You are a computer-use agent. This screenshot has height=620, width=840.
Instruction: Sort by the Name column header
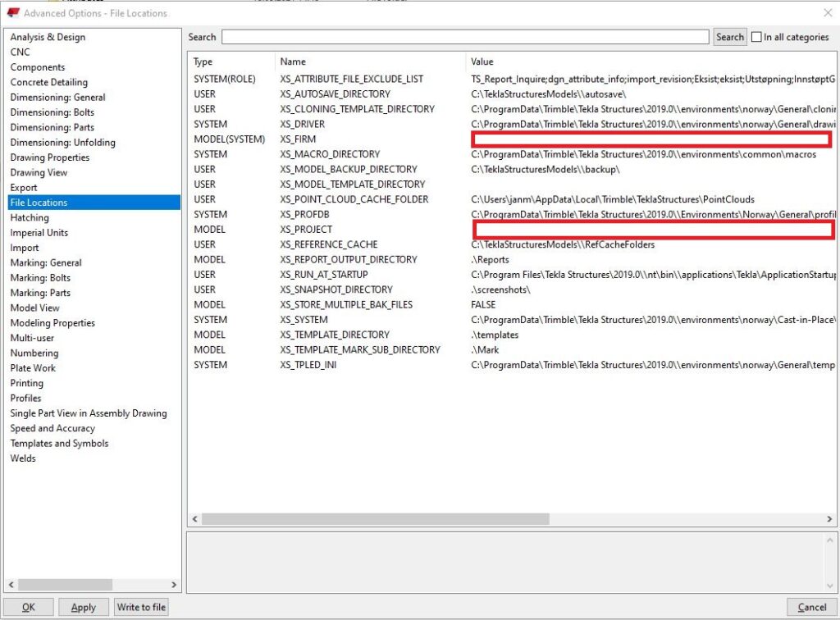293,62
